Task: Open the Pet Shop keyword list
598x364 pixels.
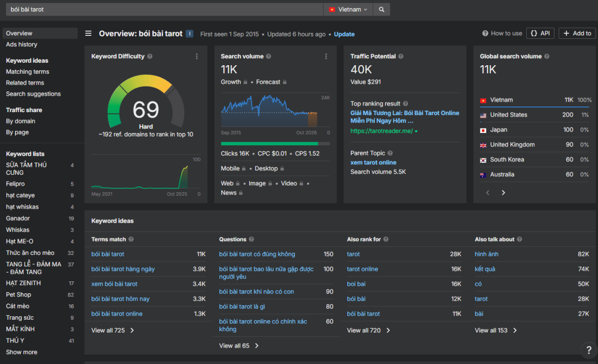Action: click(x=18, y=294)
